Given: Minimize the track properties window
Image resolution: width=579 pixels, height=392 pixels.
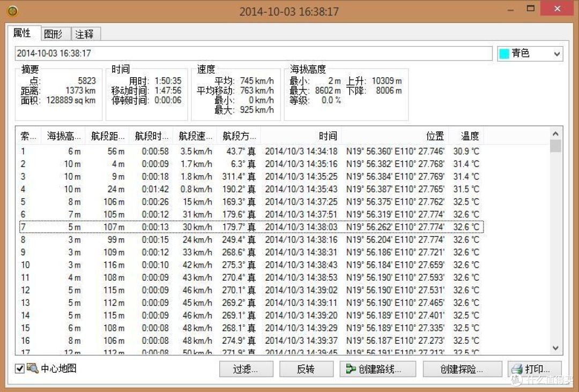Looking at the screenshot, I should point(511,9).
